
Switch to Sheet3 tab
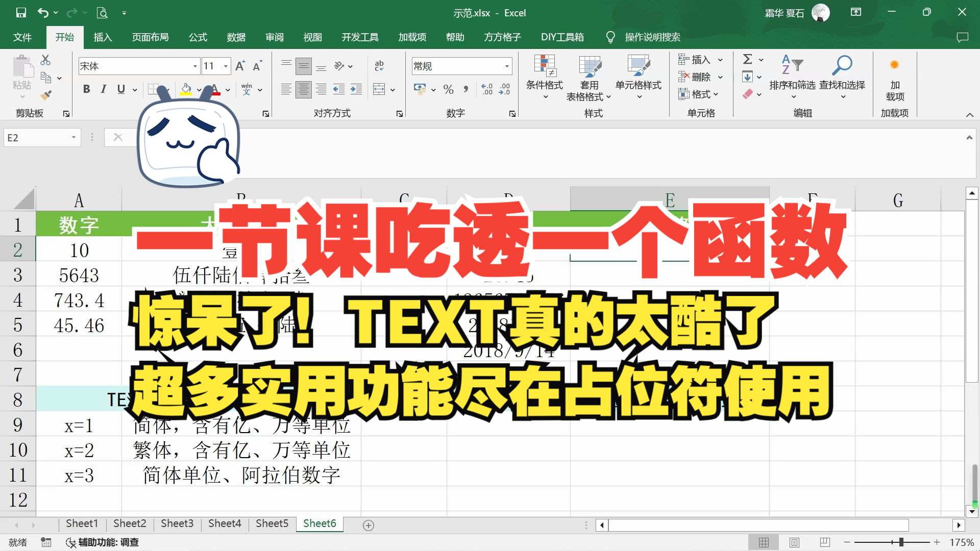click(x=177, y=523)
